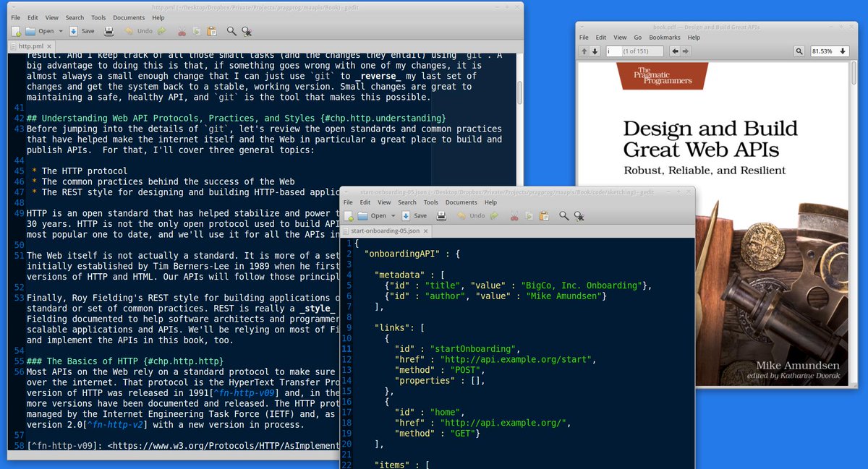Click Open button in start-onboarding-05.json window toolbar
Screen dimensions: 868x469
click(373, 215)
